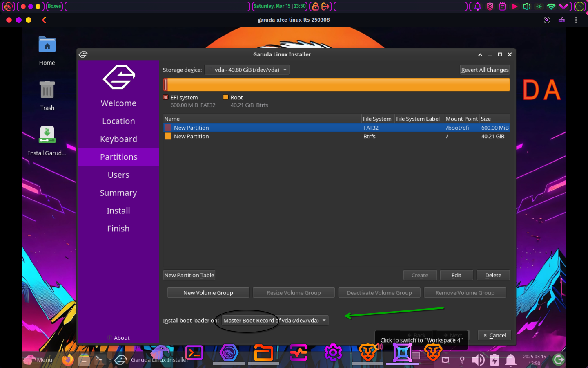Open the About link in the installer sidebar
This screenshot has width=588, height=368.
point(118,338)
